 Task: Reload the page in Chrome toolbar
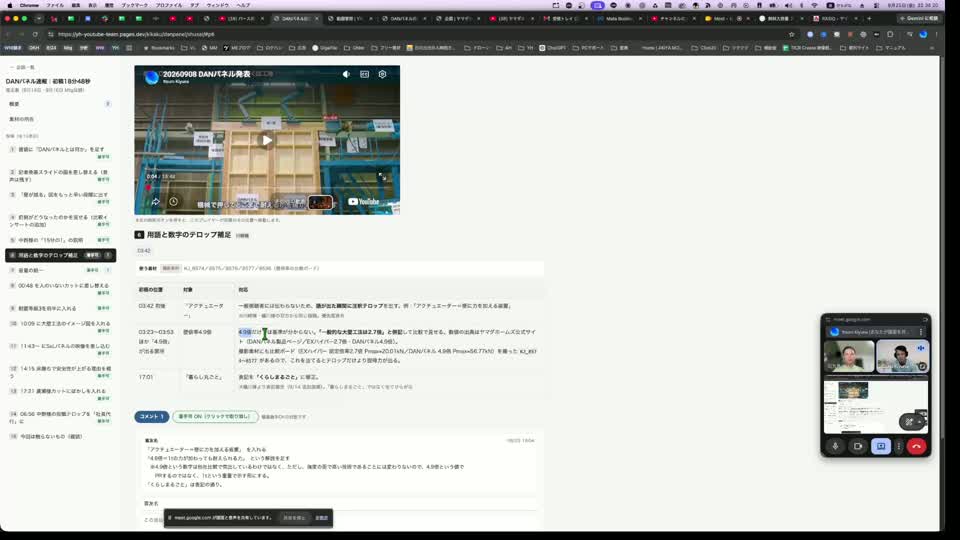point(35,34)
